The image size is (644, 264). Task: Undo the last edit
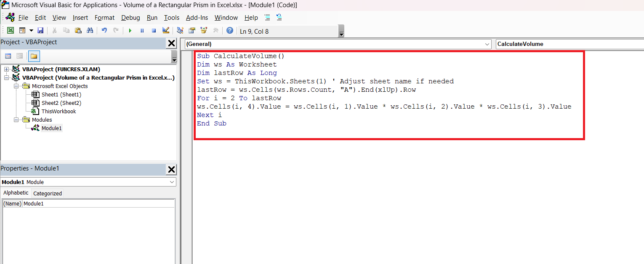coord(104,31)
